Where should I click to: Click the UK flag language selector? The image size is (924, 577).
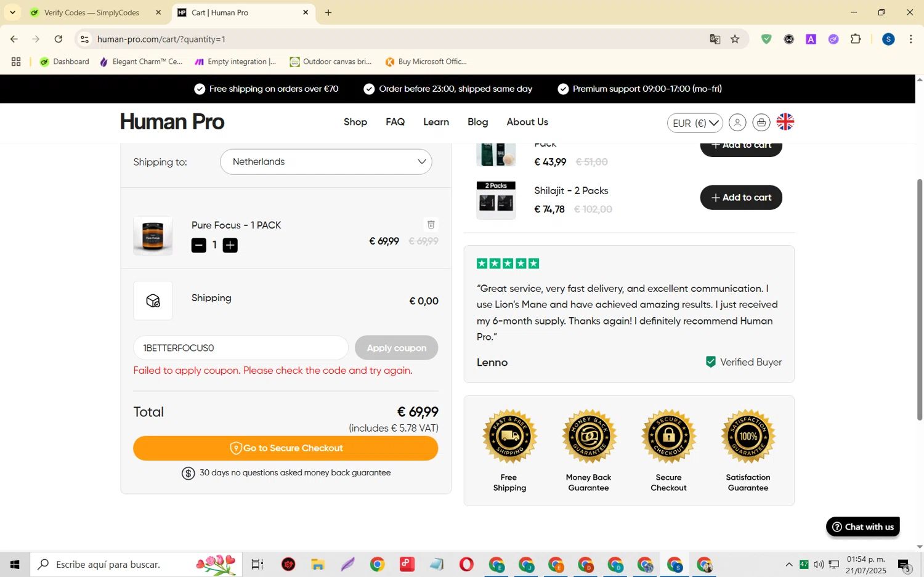(785, 122)
